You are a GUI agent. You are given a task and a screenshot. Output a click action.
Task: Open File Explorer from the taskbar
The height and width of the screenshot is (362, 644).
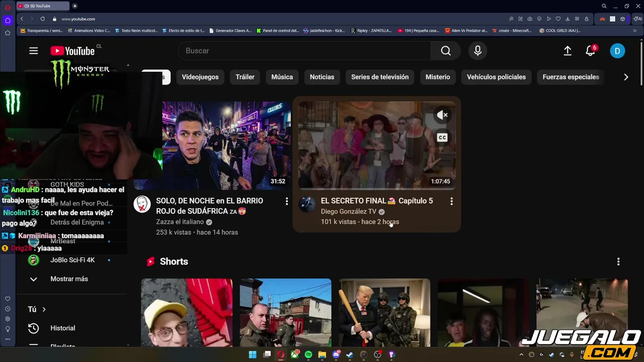tap(322, 354)
